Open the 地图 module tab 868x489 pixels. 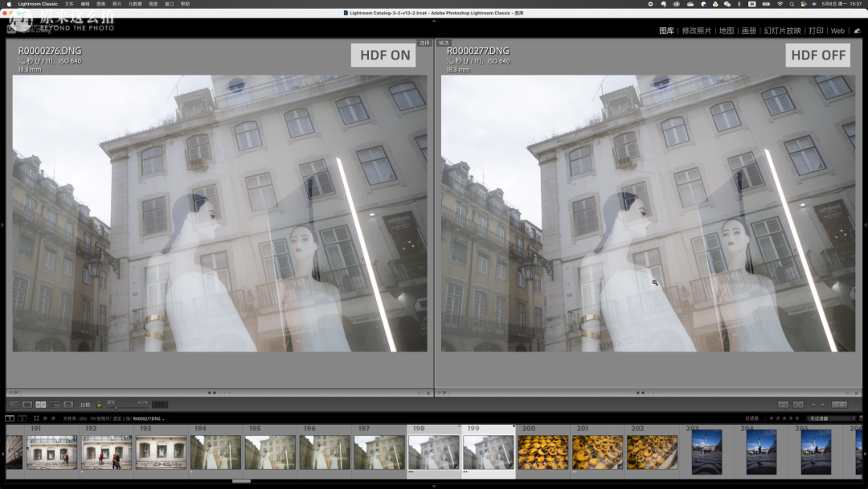pyautogui.click(x=726, y=31)
